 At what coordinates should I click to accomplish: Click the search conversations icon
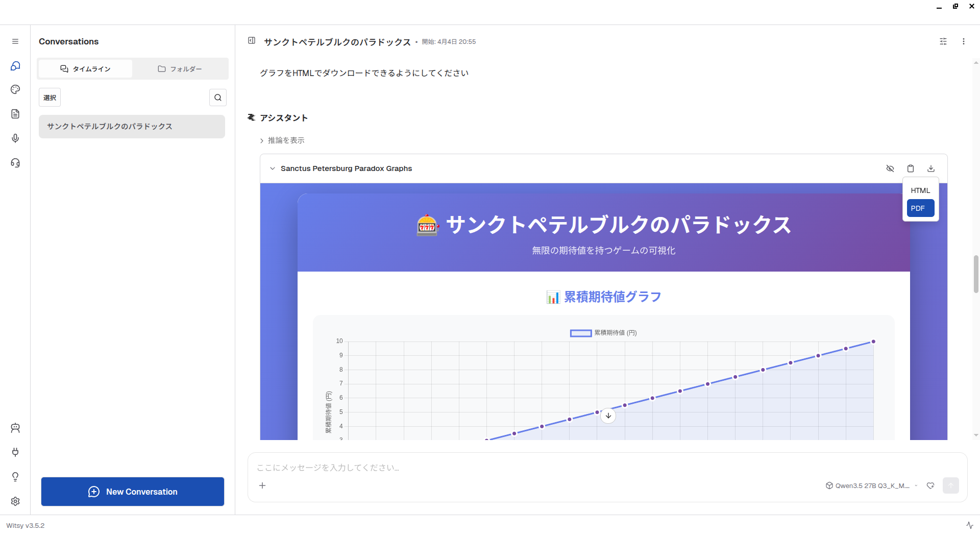tap(218, 98)
